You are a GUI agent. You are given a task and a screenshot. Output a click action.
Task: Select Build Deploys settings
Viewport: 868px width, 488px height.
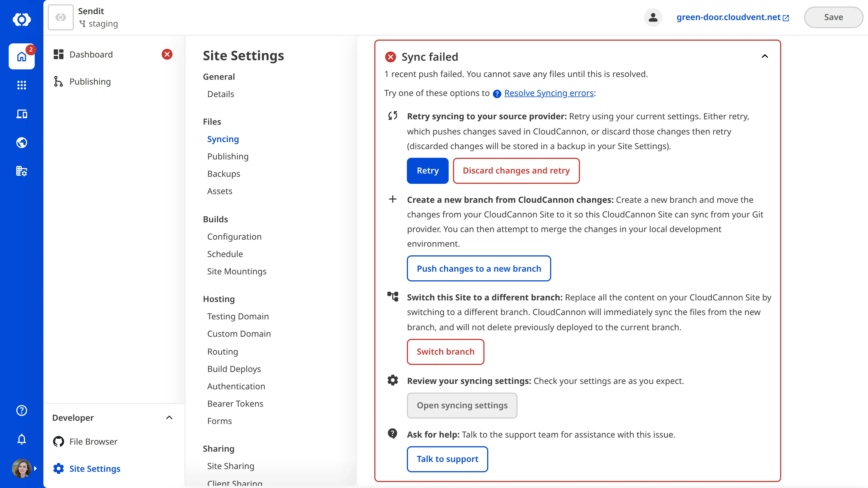pos(234,369)
